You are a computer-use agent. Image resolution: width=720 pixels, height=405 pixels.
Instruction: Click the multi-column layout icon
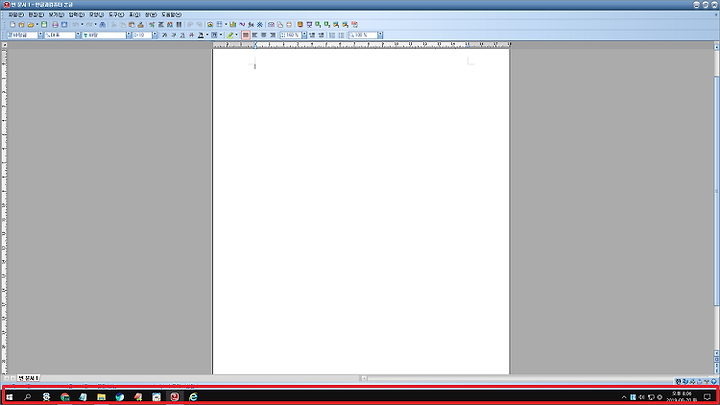(x=179, y=25)
